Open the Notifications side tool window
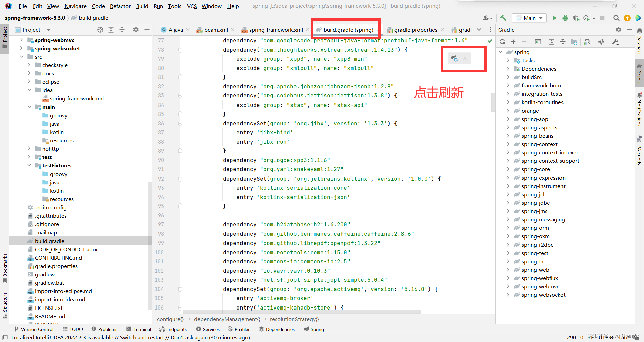644x342 pixels. click(x=639, y=110)
